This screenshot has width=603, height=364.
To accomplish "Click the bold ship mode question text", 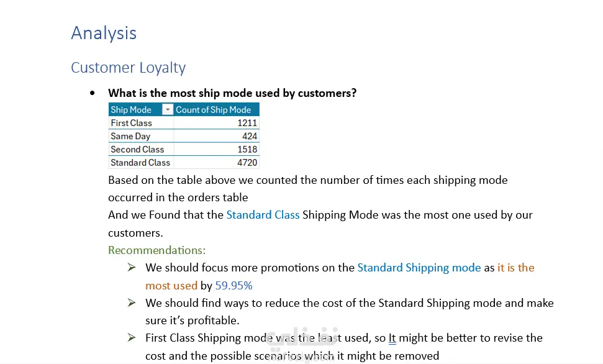I will (232, 93).
